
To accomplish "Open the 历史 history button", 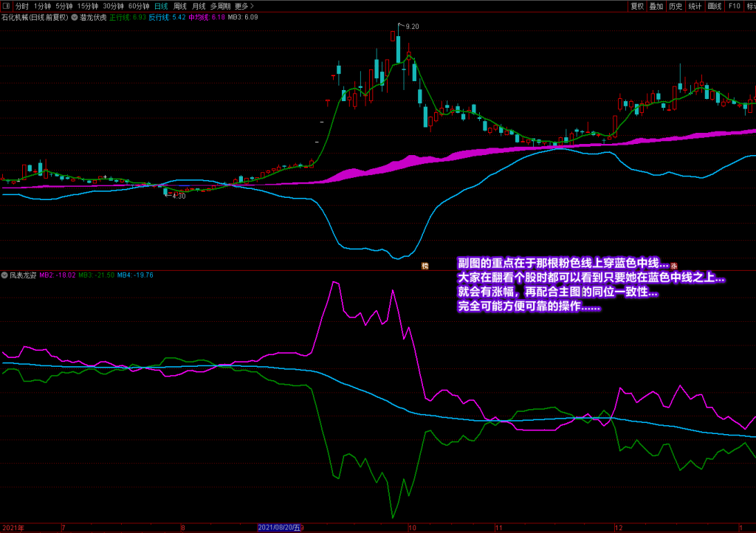I will coord(676,6).
